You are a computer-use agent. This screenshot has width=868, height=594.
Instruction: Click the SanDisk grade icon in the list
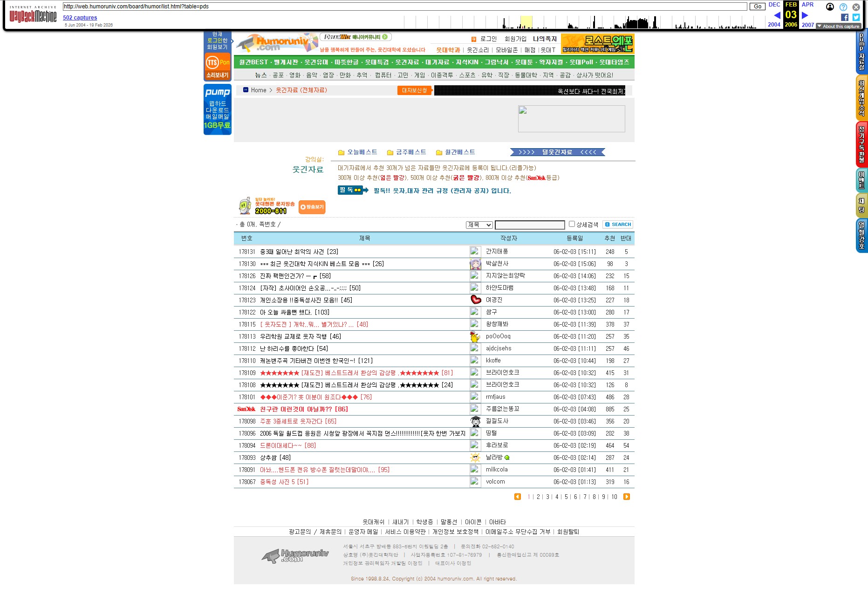tap(246, 409)
